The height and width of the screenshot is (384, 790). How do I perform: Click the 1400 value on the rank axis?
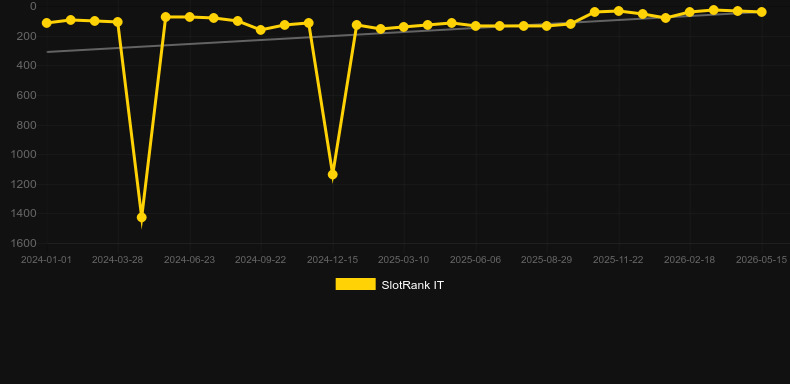coord(24,214)
